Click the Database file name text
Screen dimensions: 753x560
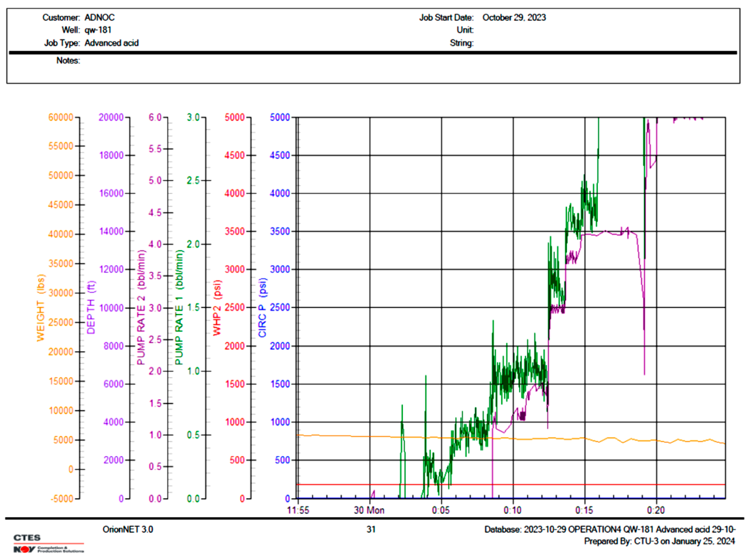[x=610, y=529]
